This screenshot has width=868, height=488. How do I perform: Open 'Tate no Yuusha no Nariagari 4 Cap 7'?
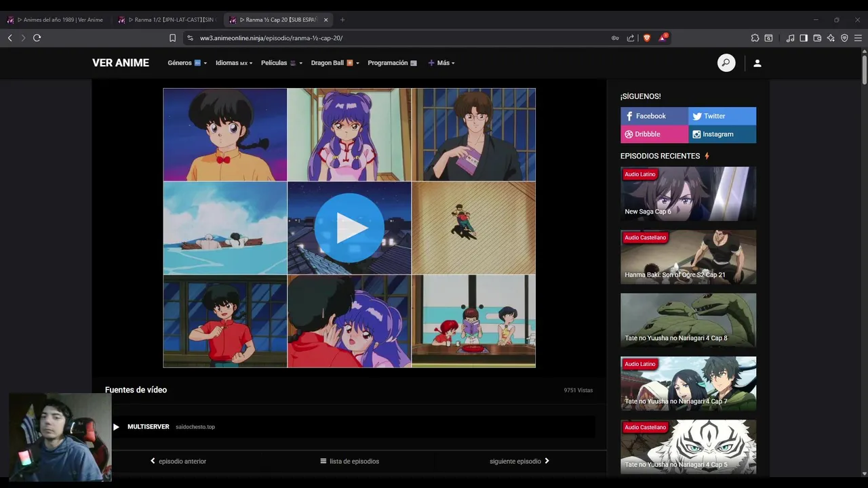point(688,384)
